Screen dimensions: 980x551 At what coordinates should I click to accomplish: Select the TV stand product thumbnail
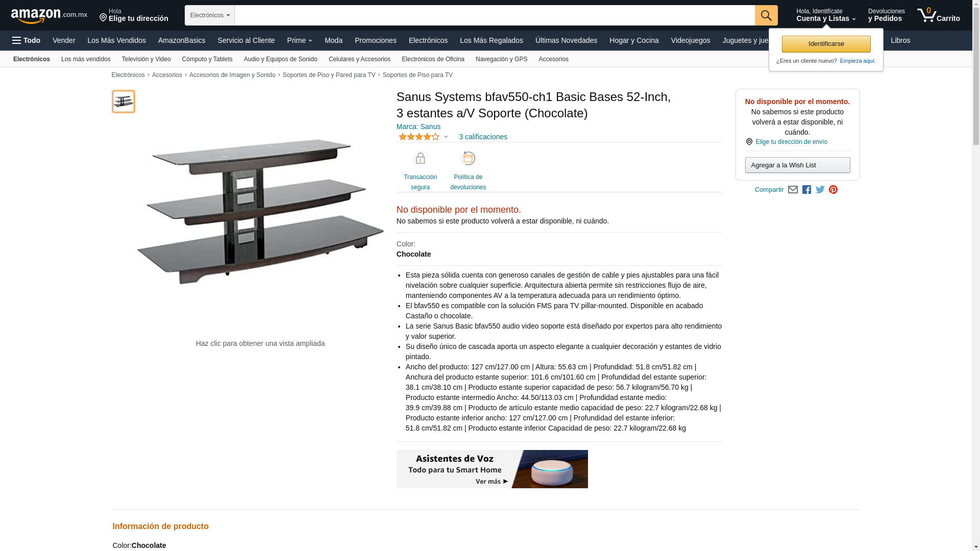[x=124, y=102]
